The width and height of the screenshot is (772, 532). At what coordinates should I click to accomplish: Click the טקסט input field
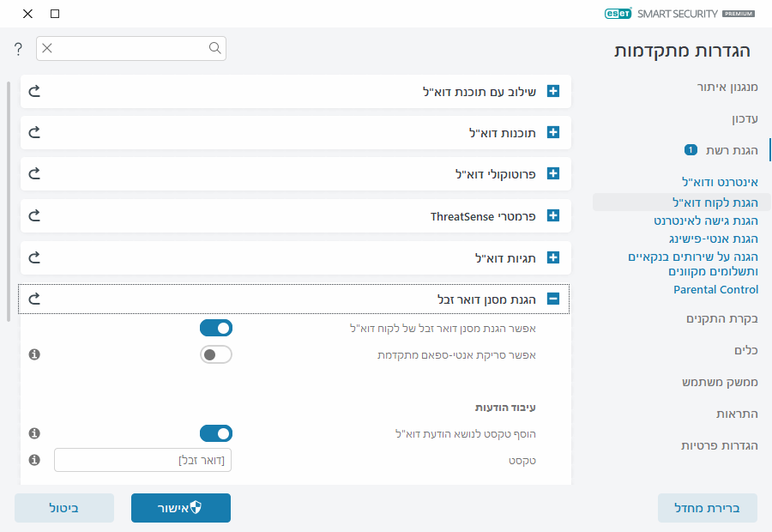(x=142, y=461)
